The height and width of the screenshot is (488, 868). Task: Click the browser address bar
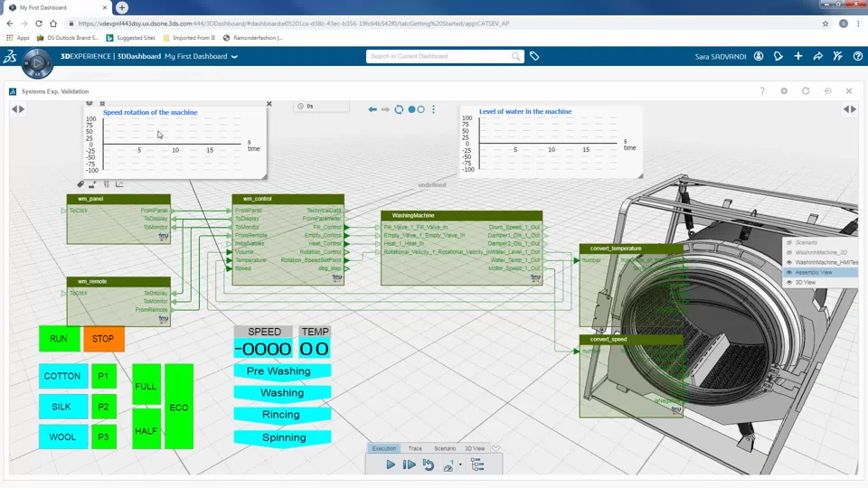(x=443, y=23)
